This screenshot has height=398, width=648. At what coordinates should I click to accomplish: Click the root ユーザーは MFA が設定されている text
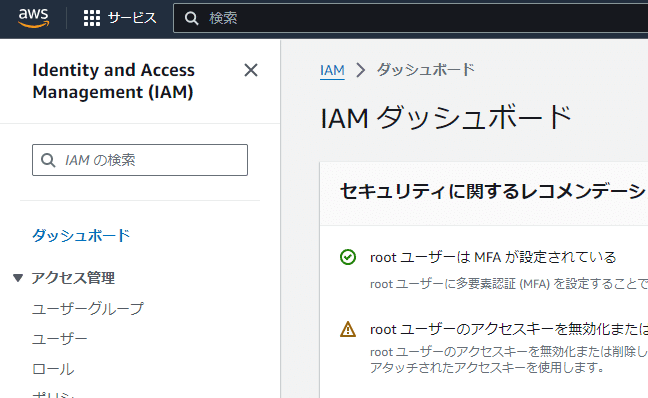493,257
